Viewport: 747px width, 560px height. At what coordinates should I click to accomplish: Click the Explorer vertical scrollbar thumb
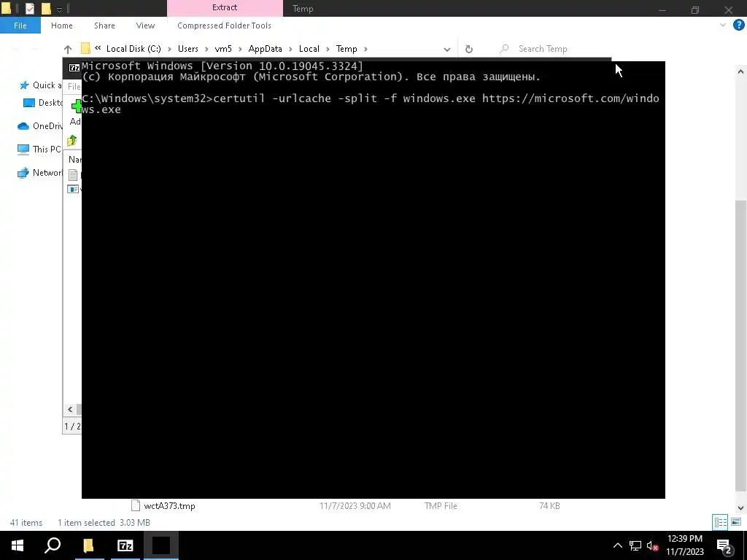[740, 345]
